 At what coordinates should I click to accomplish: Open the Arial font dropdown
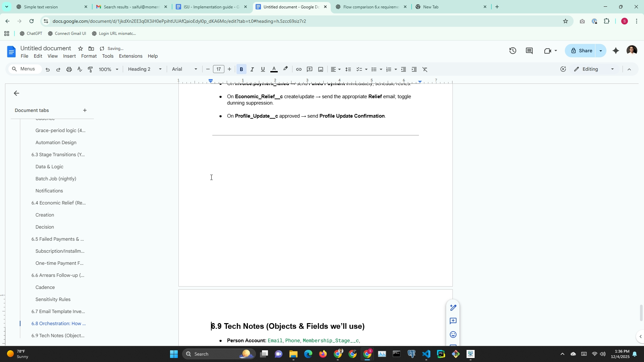pos(184,69)
